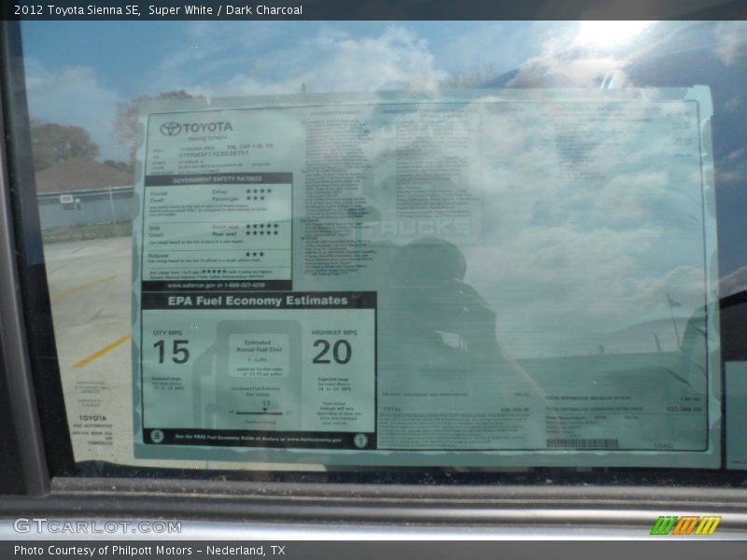Click the "EPA Fuel Economy Estimates" heading
Image resolution: width=747 pixels, height=560 pixels.
tap(258, 301)
